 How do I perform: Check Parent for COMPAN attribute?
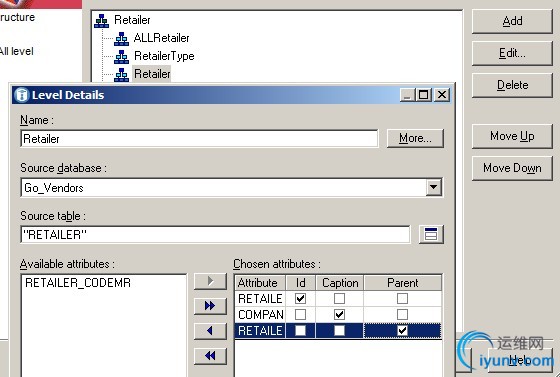(x=402, y=315)
